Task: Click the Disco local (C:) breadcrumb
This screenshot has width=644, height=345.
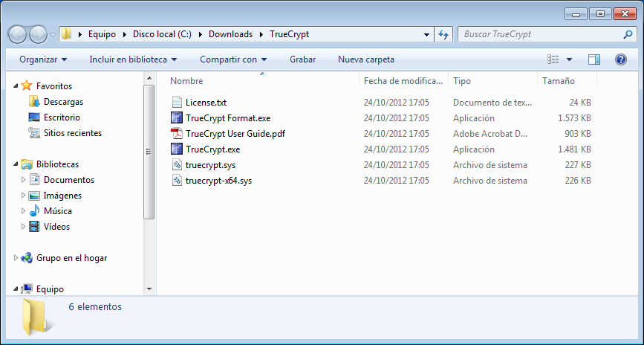Action: pos(162,34)
